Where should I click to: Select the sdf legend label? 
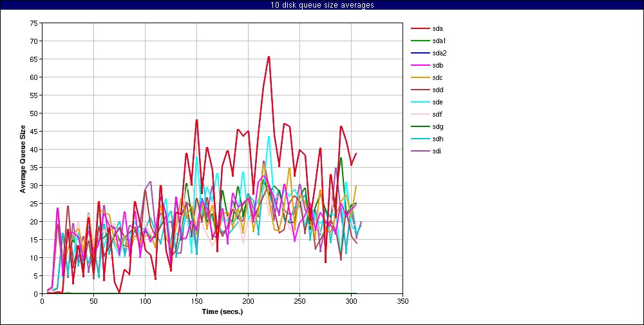[437, 114]
